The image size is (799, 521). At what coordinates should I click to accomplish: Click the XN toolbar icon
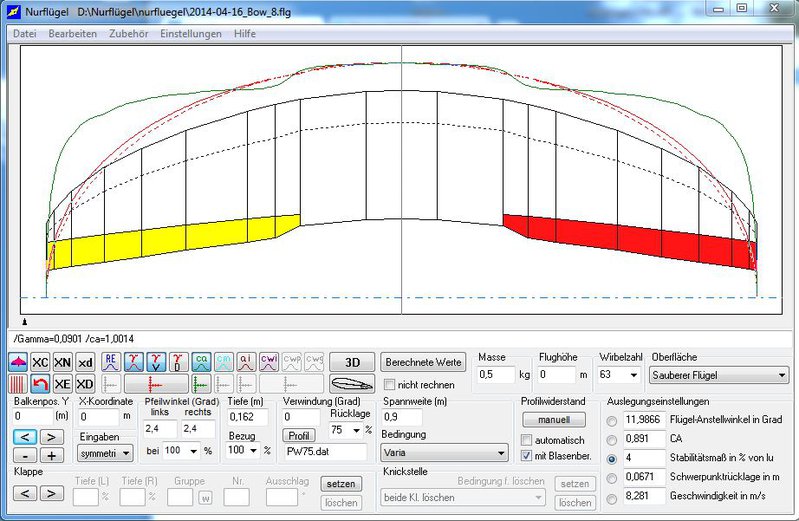pos(62,362)
